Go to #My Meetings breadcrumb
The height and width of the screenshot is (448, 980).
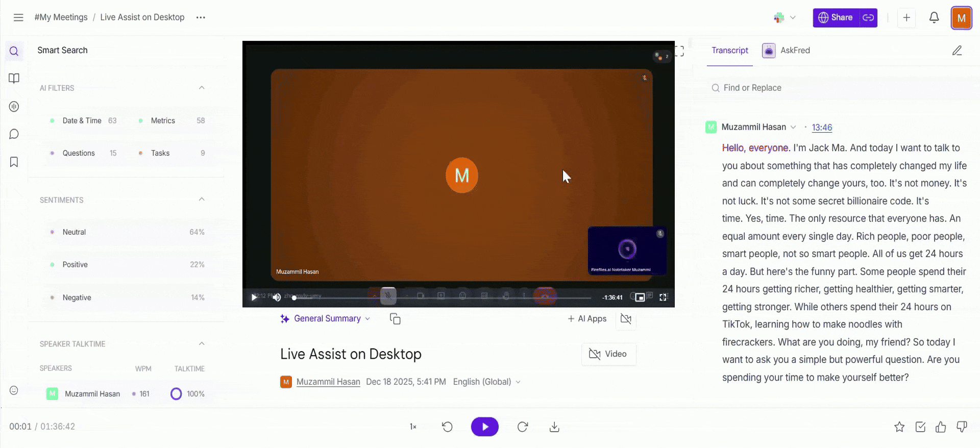click(x=61, y=17)
